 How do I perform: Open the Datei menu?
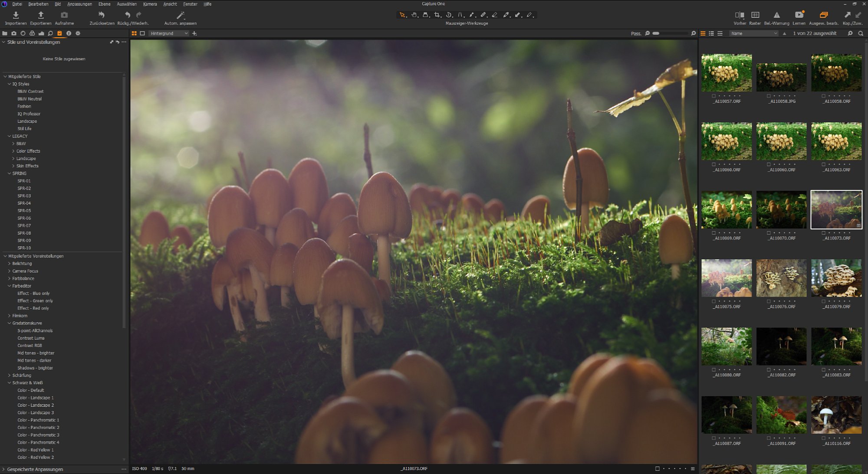click(x=17, y=4)
